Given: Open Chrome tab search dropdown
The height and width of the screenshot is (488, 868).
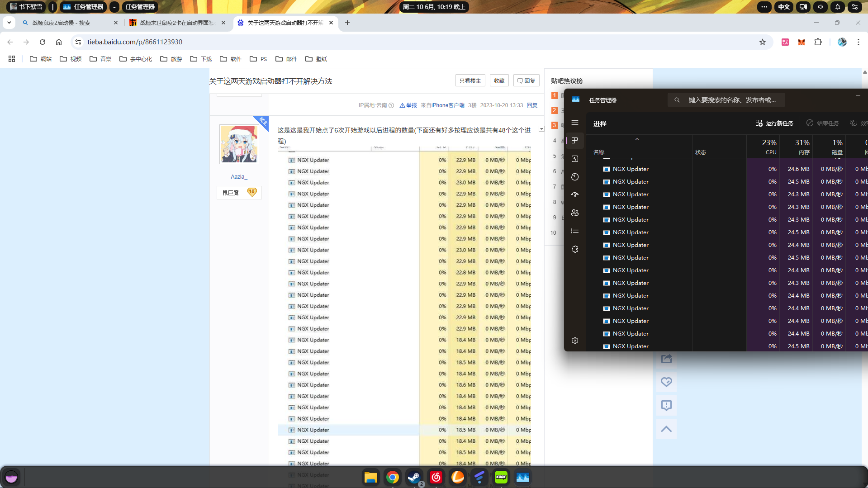Looking at the screenshot, I should coord(9,23).
